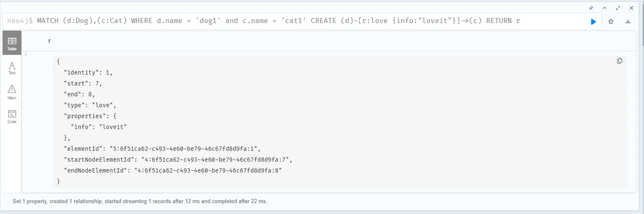Copy the JSON result to the clipboard
This screenshot has width=644, height=214.
(620, 61)
